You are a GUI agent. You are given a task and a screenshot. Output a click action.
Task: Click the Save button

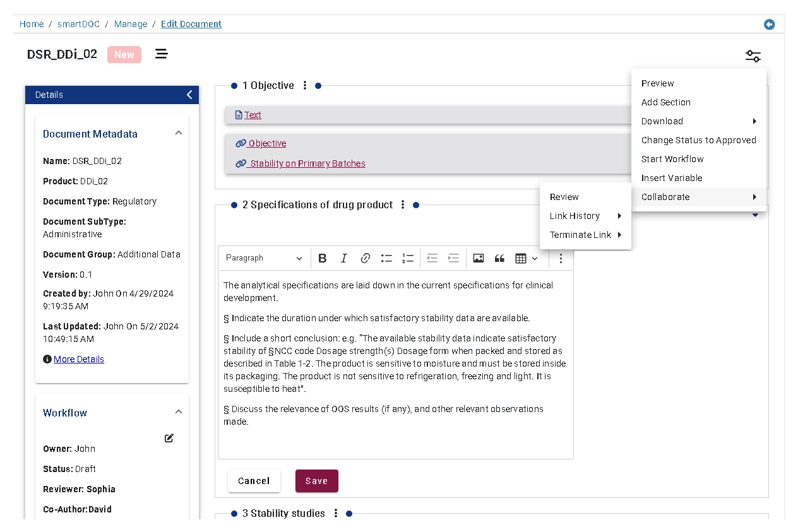click(x=316, y=481)
